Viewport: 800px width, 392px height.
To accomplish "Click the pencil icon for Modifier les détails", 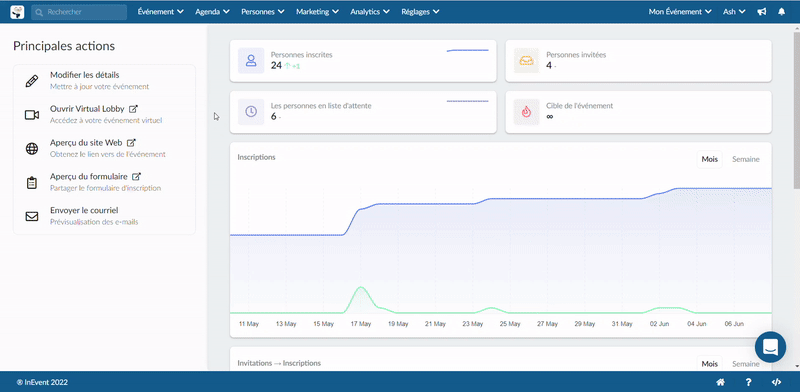I will point(32,81).
